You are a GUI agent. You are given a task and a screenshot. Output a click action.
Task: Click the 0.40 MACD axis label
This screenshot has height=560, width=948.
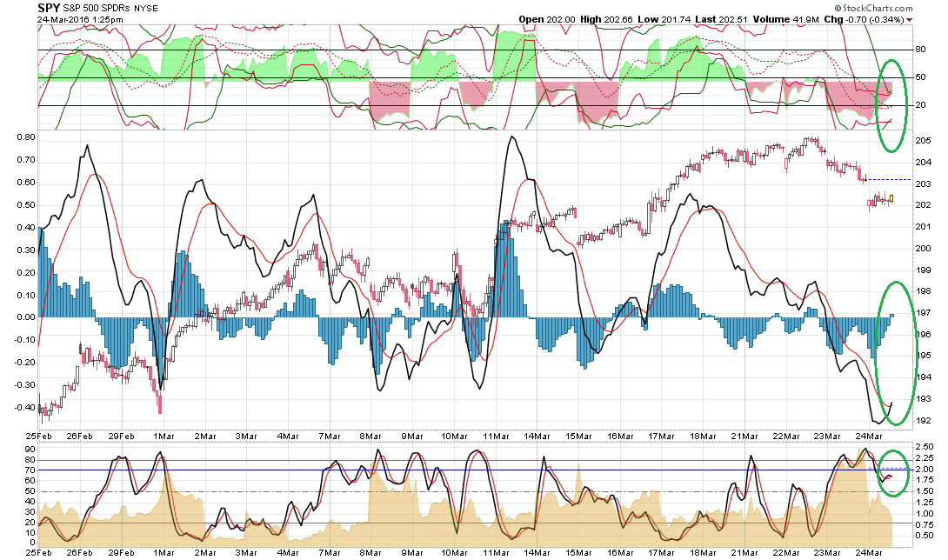click(x=26, y=227)
